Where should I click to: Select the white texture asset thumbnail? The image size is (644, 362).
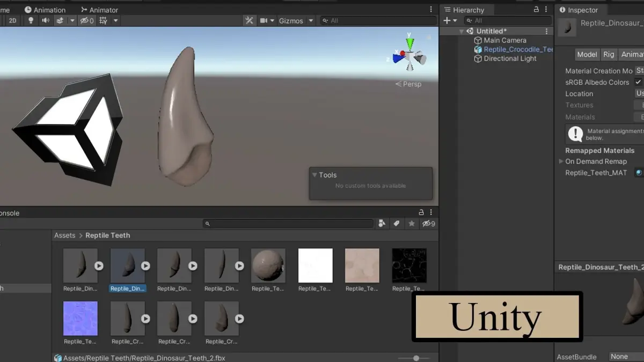[315, 265]
